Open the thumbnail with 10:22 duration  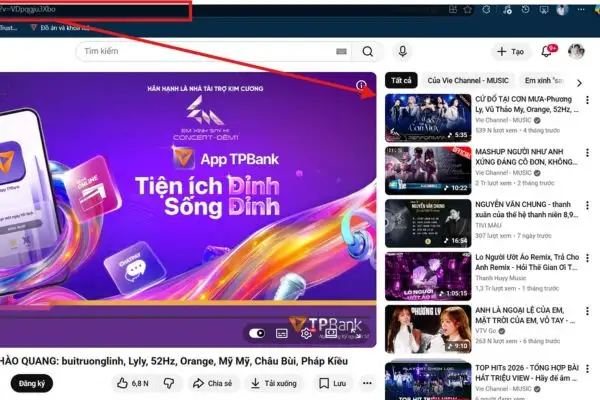[x=428, y=171]
